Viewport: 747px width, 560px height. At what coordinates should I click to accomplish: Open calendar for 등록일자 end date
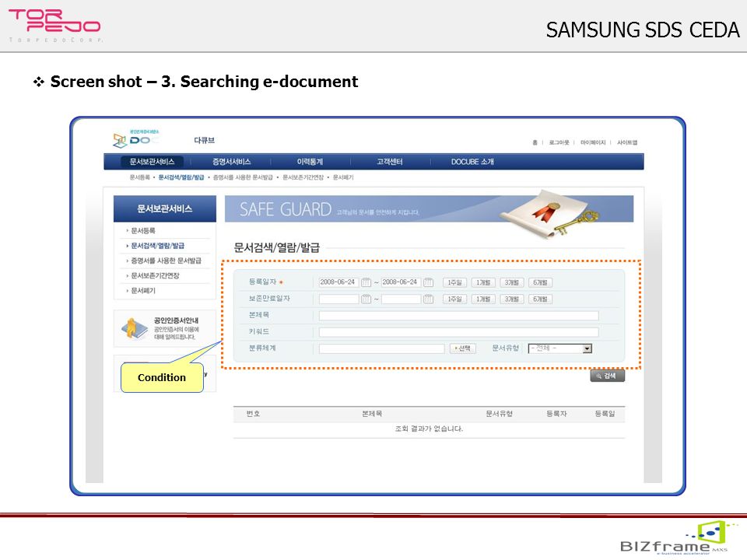[x=428, y=282]
